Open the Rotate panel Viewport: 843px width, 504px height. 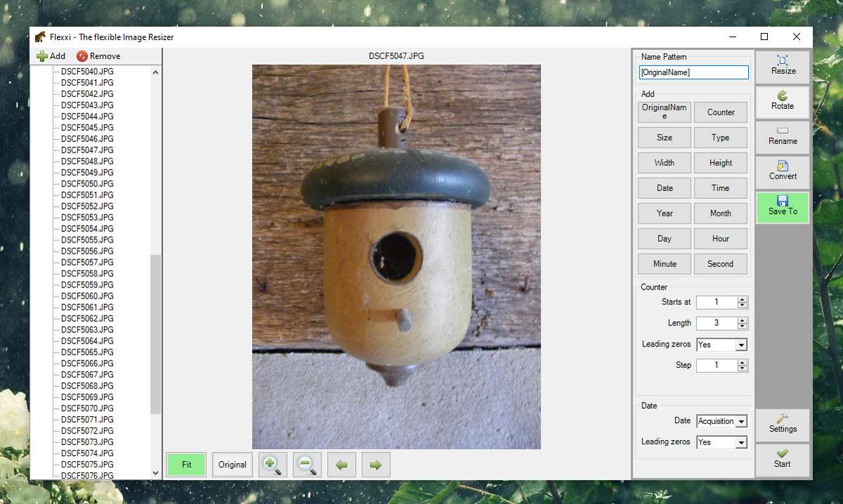point(783,101)
